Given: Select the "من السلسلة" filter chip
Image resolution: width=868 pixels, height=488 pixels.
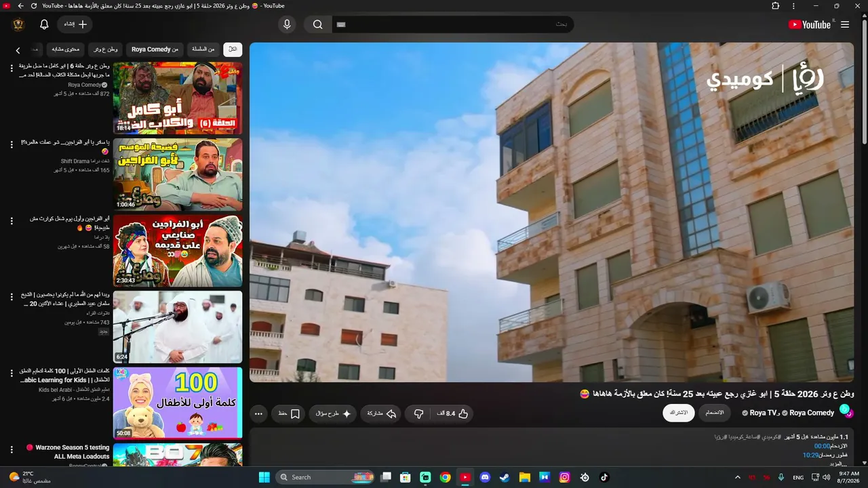Looking at the screenshot, I should pyautogui.click(x=203, y=49).
